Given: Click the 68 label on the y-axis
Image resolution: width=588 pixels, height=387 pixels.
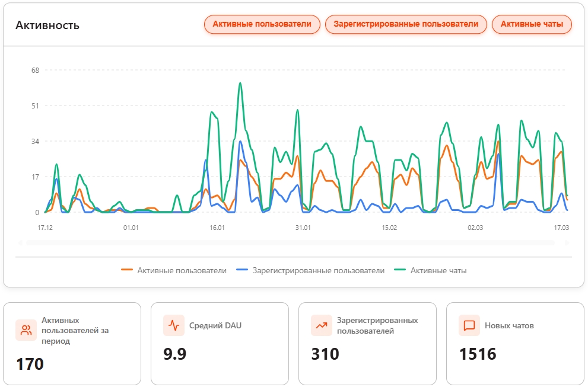Looking at the screenshot, I should pyautogui.click(x=35, y=71).
